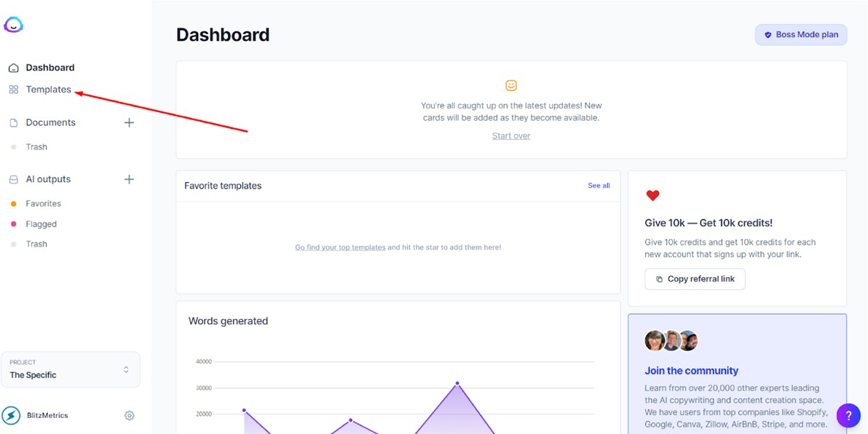Show Favorites AI outputs
This screenshot has width=868, height=434.
pos(43,204)
